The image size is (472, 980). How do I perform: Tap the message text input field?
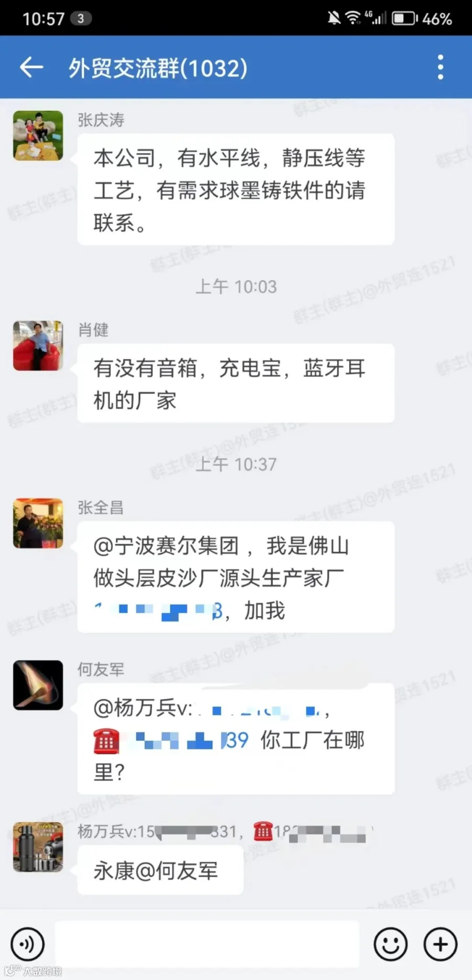(207, 944)
